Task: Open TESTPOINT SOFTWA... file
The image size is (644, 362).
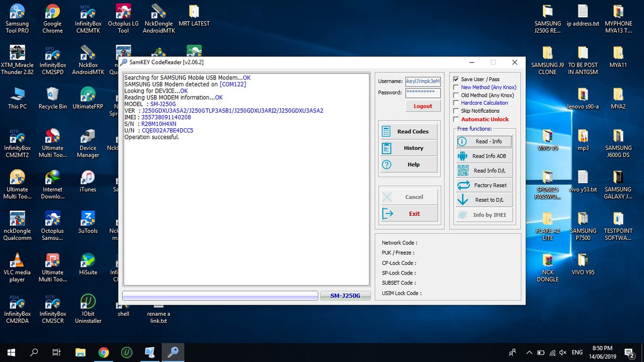Action: coord(618,226)
